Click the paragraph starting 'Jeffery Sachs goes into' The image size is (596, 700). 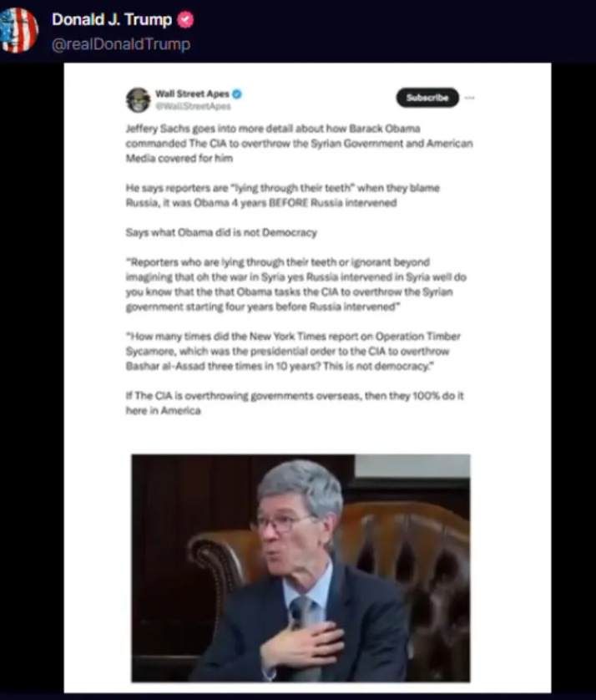300,144
